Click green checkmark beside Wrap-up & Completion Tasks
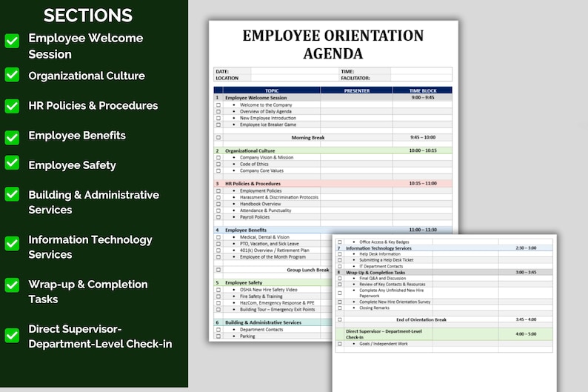This screenshot has height=392, width=588. tap(12, 285)
